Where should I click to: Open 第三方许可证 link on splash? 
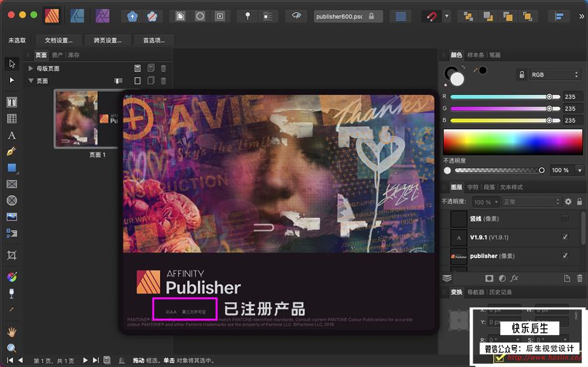pos(194,312)
